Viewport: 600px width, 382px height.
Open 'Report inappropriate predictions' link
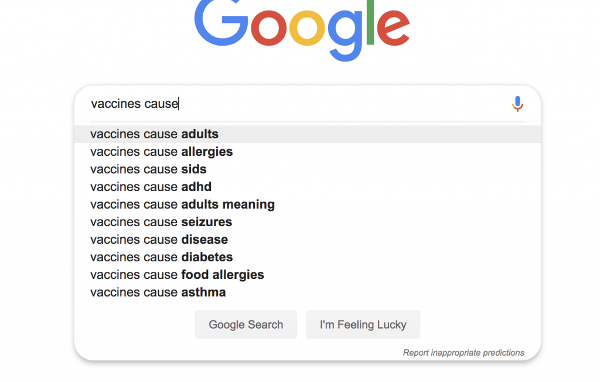pyautogui.click(x=463, y=353)
